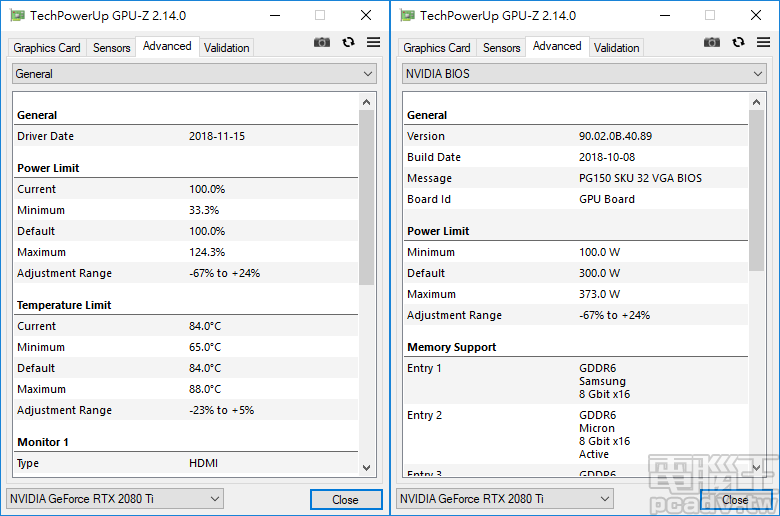Select Power Limit Minimum 33.3% value
The height and width of the screenshot is (516, 780).
click(204, 210)
